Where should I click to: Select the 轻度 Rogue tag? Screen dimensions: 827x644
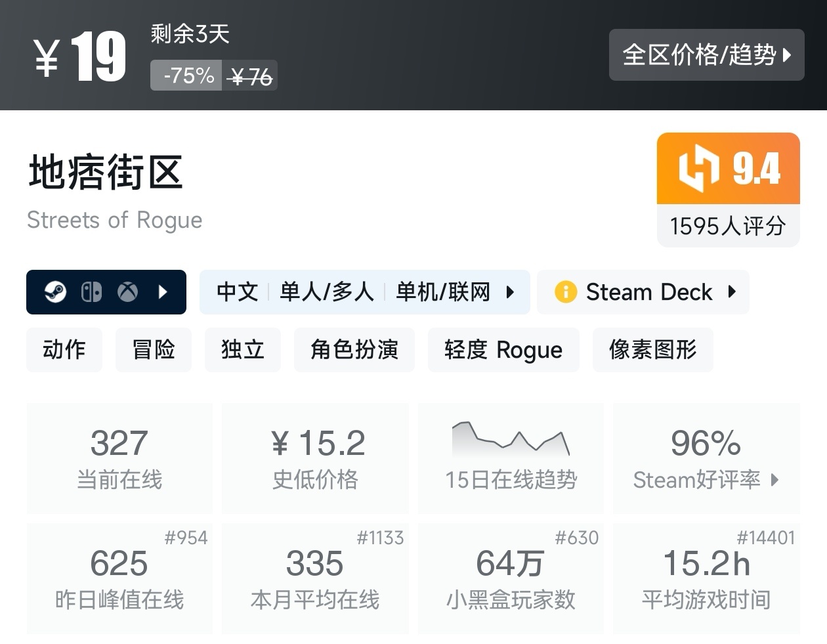coord(503,350)
